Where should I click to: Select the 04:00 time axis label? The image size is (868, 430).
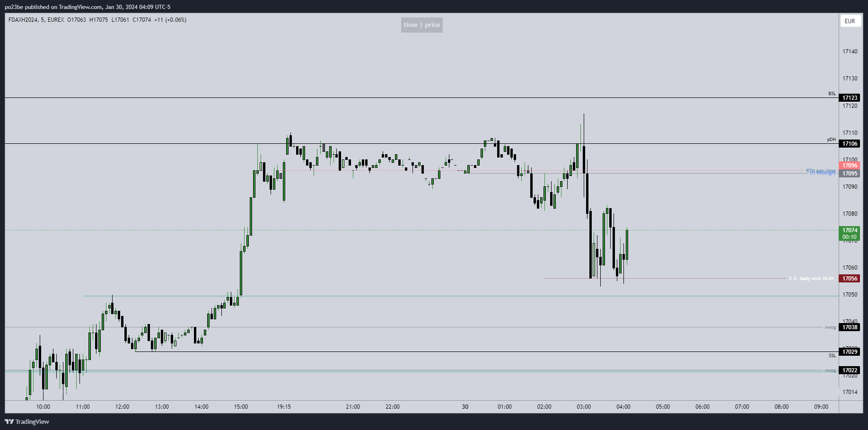pos(623,407)
